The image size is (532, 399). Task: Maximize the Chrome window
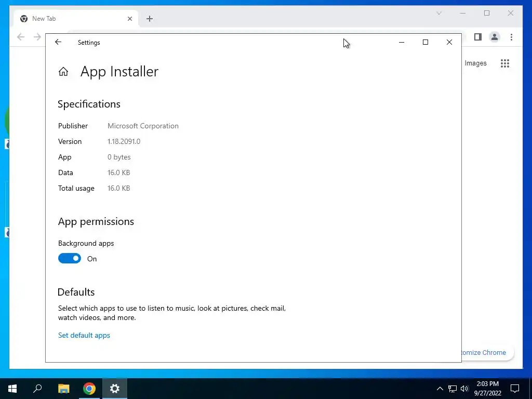click(x=487, y=13)
